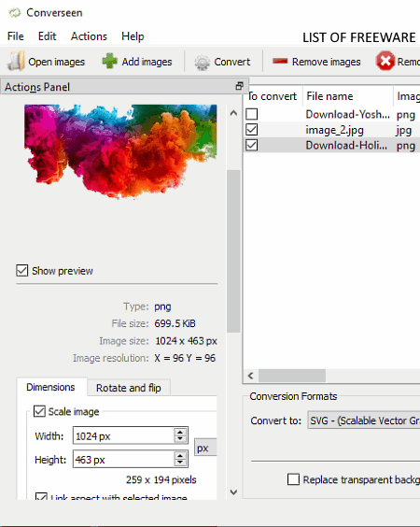This screenshot has width=420, height=527.
Task: Click the red Remove images minus icon
Action: [x=280, y=61]
